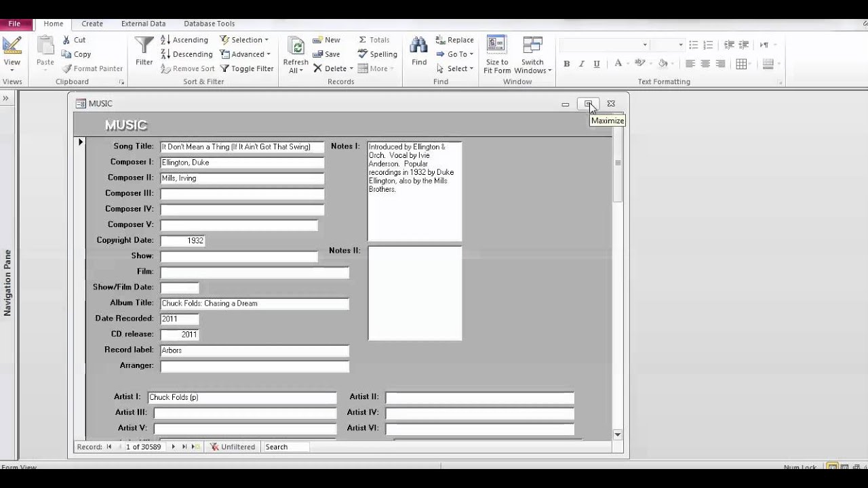
Task: Open the Go To dropdown
Action: (x=455, y=54)
